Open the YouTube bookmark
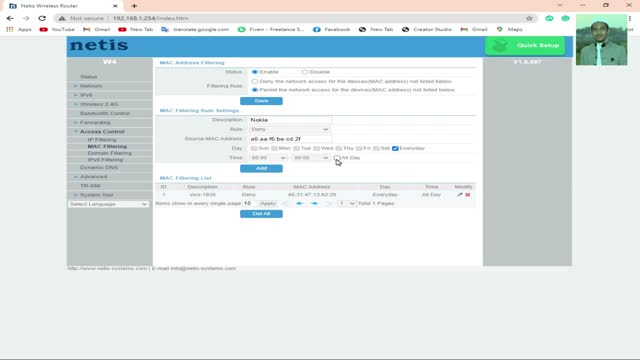The width and height of the screenshot is (640, 360). point(57,29)
